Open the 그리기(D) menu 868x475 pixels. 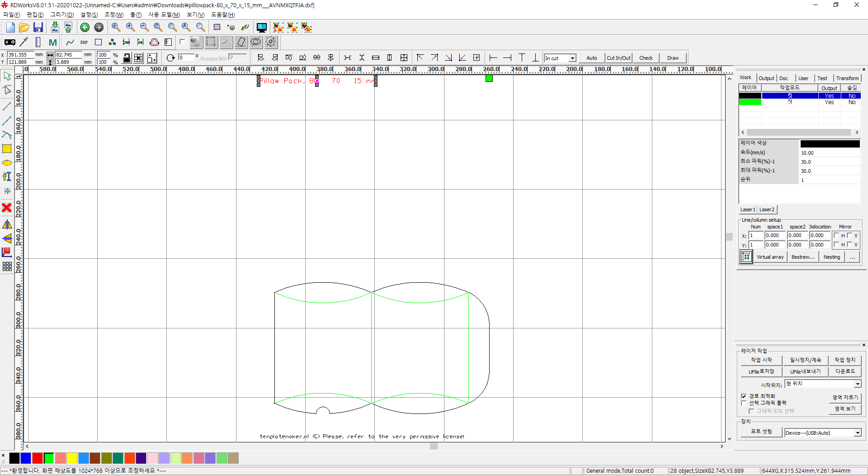click(x=62, y=15)
